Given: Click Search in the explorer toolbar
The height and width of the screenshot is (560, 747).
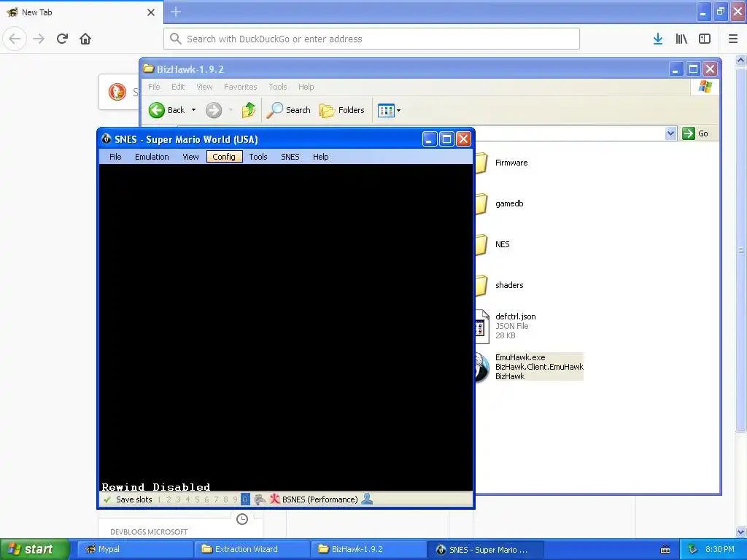Looking at the screenshot, I should click(x=289, y=110).
